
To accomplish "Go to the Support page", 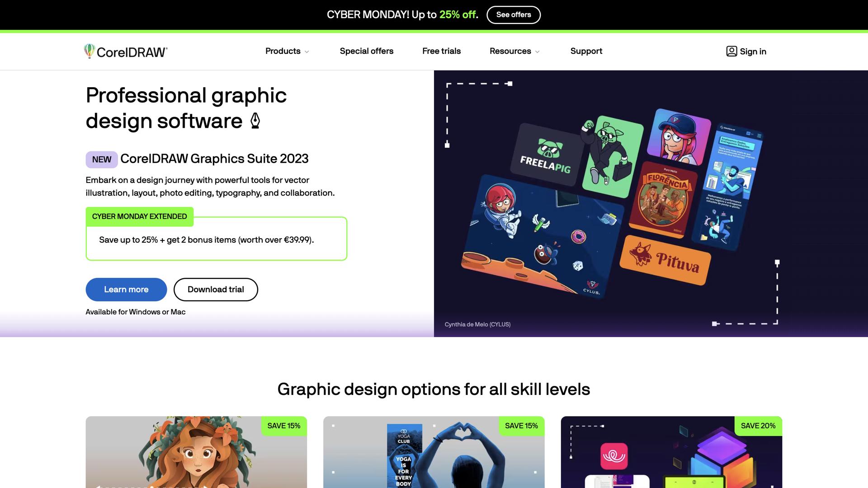I will (x=586, y=51).
